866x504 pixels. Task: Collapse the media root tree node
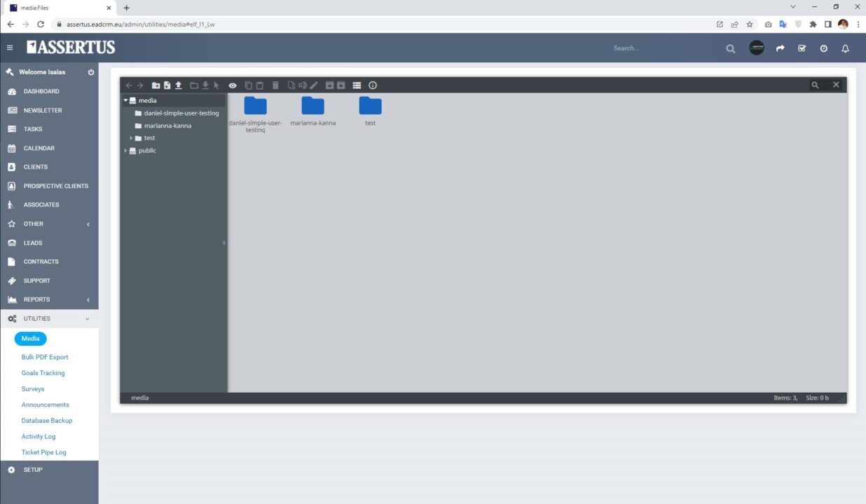[125, 100]
